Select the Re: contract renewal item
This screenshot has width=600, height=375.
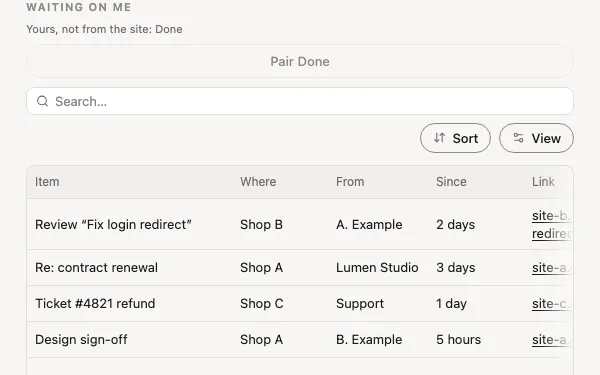[96, 268]
